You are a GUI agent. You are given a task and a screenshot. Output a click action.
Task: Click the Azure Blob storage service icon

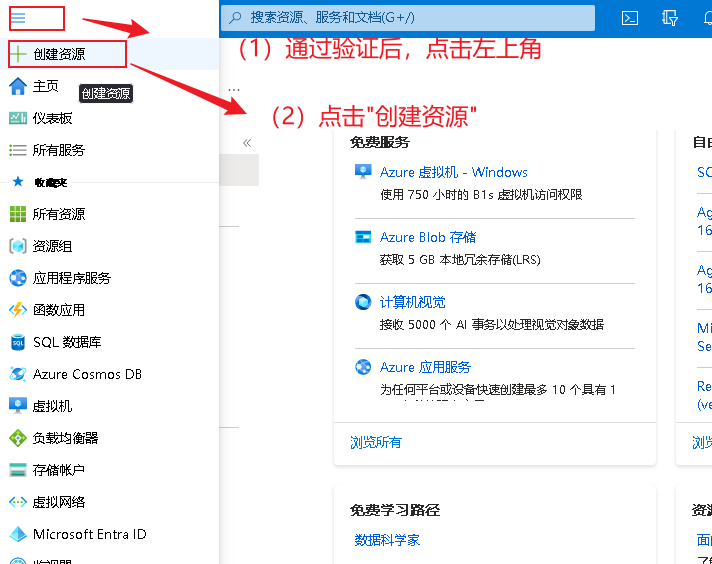(x=363, y=237)
